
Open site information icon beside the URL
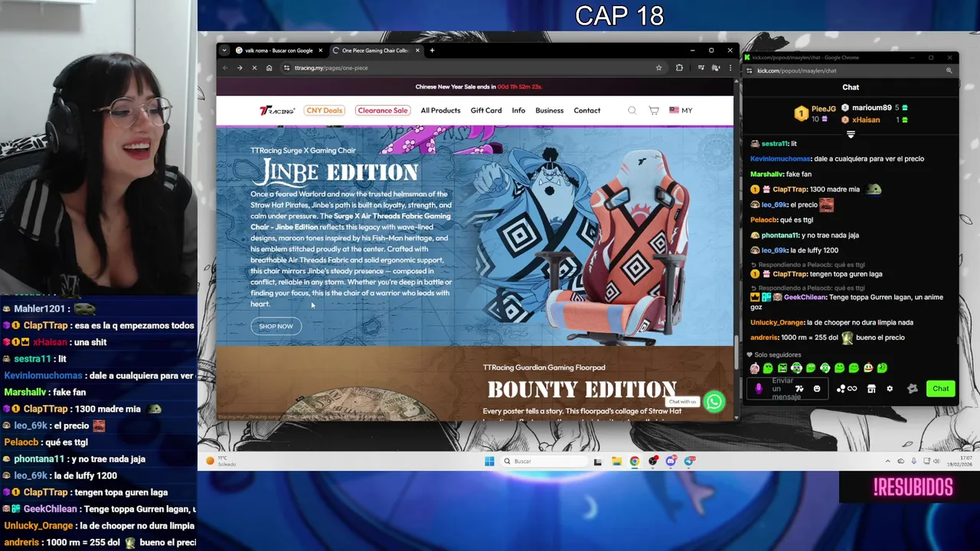pyautogui.click(x=287, y=68)
